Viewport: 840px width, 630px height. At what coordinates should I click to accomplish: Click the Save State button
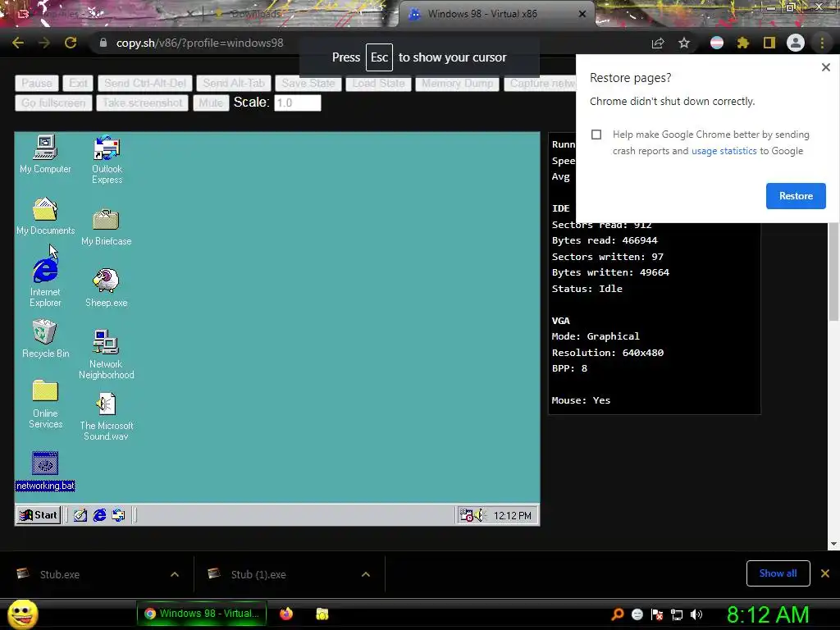coord(308,84)
